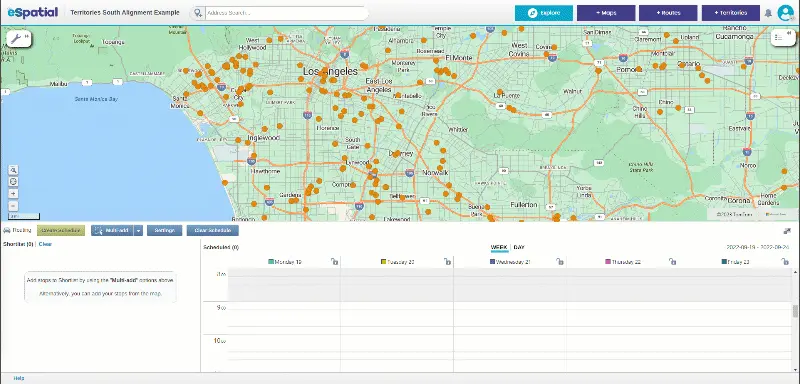Click the 10 o'clock time label
The image size is (800, 384).
(219, 341)
